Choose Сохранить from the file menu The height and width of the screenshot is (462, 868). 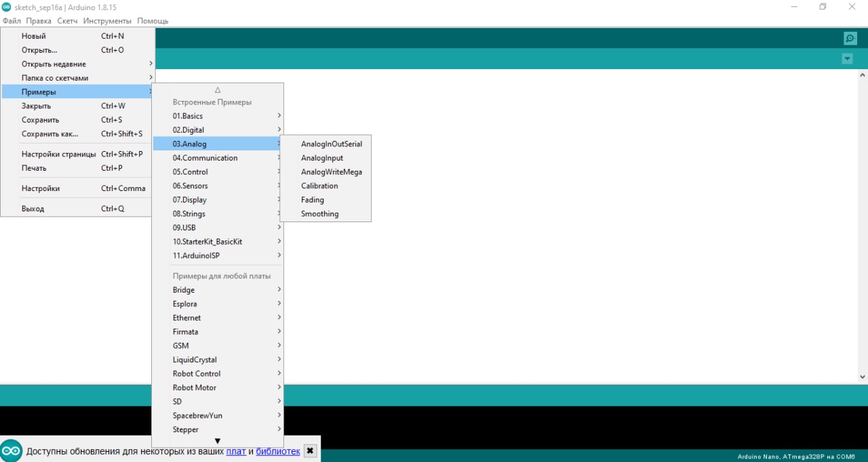(x=78, y=120)
